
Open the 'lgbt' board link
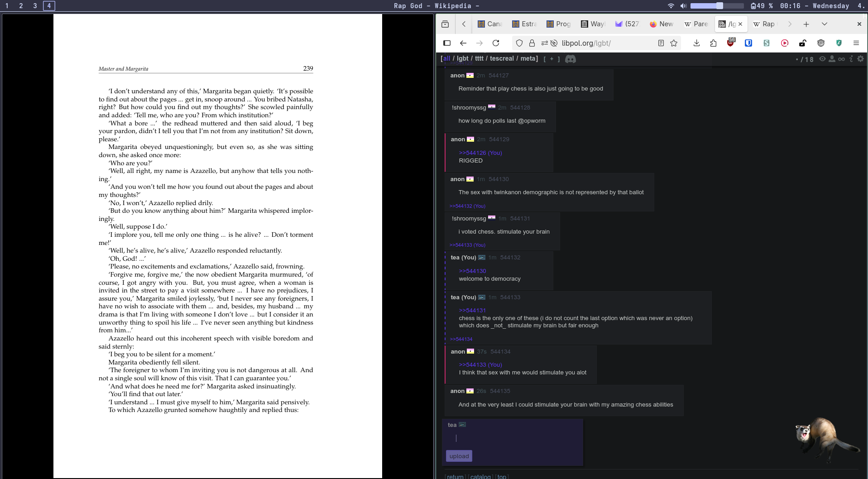[x=462, y=58]
